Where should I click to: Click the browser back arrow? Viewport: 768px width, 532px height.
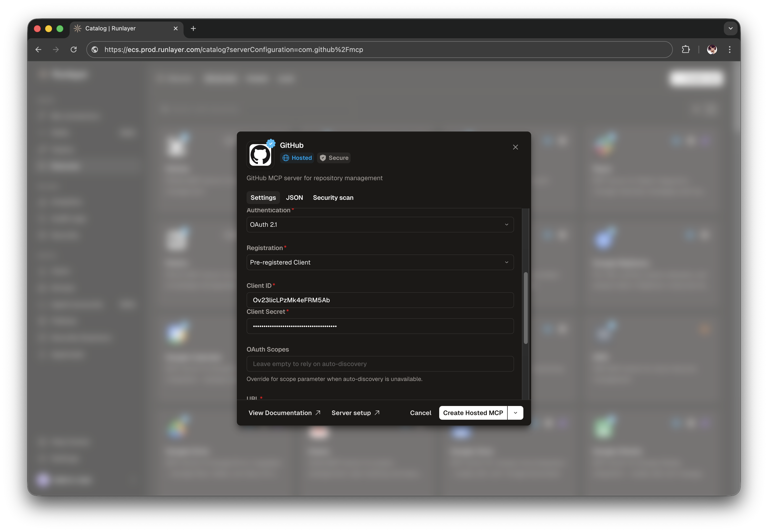pyautogui.click(x=38, y=49)
